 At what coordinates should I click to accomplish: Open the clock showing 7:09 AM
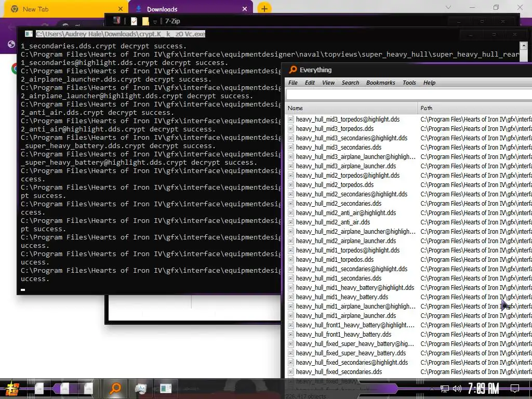484,389
